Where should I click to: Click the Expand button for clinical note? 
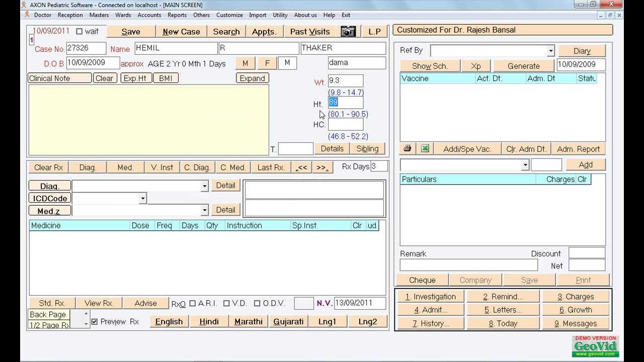click(x=252, y=78)
